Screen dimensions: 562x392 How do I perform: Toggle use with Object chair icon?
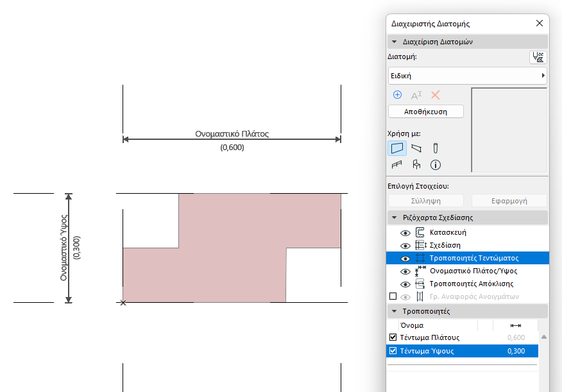pos(416,164)
